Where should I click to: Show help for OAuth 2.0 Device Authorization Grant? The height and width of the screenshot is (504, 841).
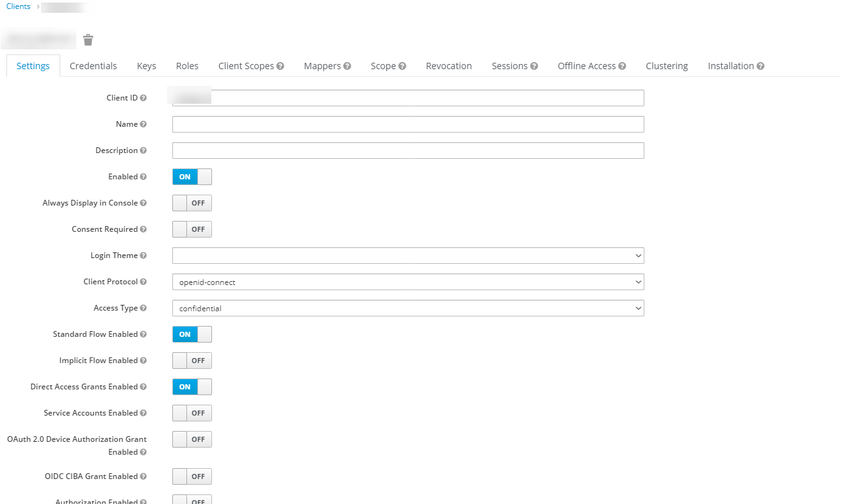143,452
